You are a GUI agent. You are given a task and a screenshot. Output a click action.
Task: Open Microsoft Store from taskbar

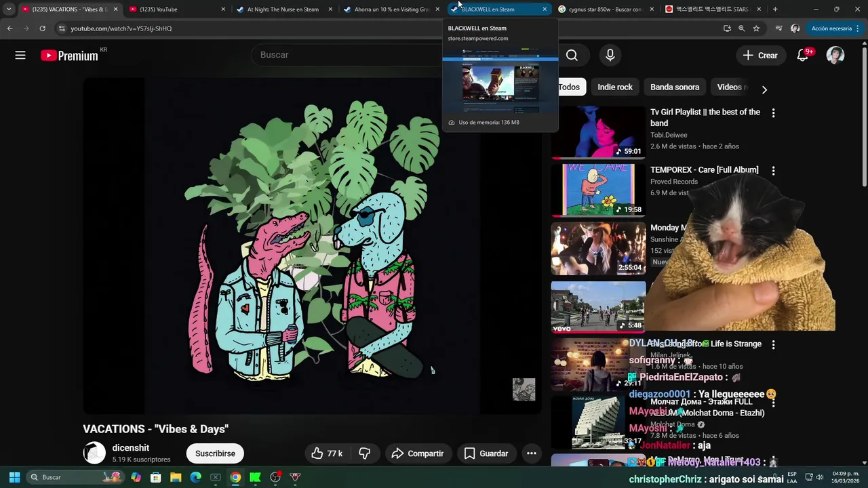tap(155, 477)
